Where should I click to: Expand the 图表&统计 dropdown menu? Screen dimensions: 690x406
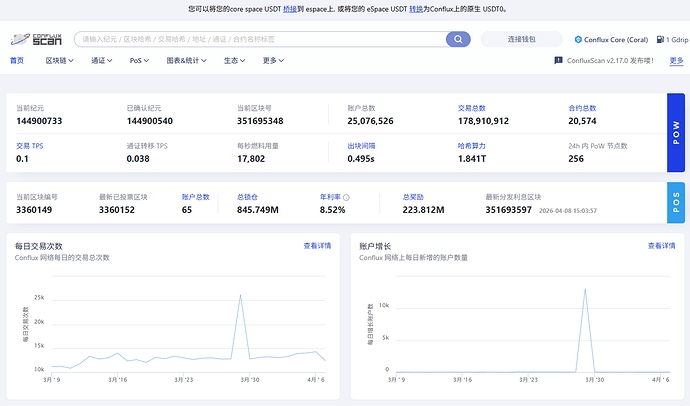(x=185, y=61)
